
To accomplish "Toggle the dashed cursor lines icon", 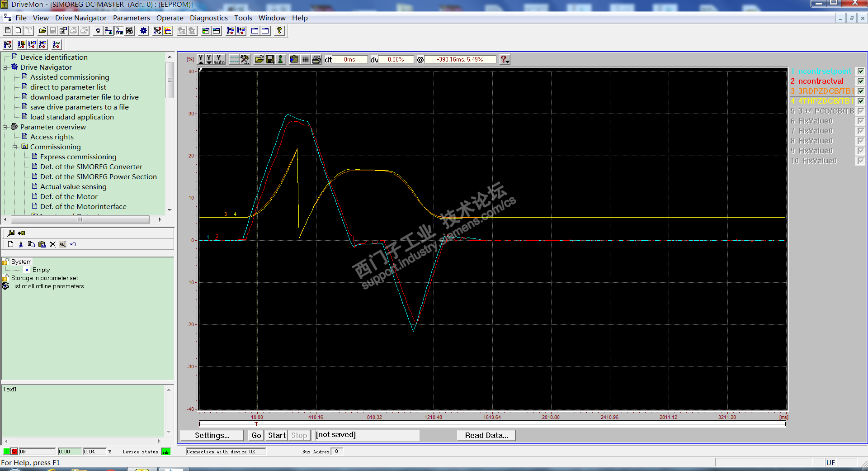I will point(234,59).
